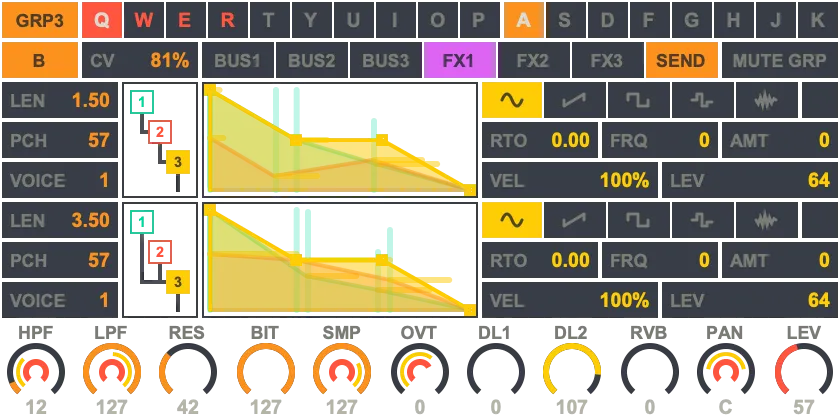Select operator 3 in upper algorithm diagram
Viewport: 840px width, 420px height.
[178, 162]
